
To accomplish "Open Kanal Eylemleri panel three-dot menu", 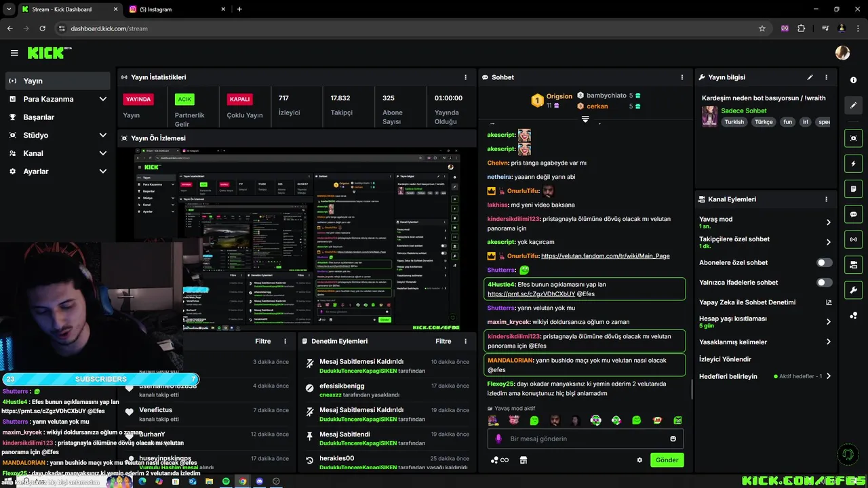I will point(826,199).
